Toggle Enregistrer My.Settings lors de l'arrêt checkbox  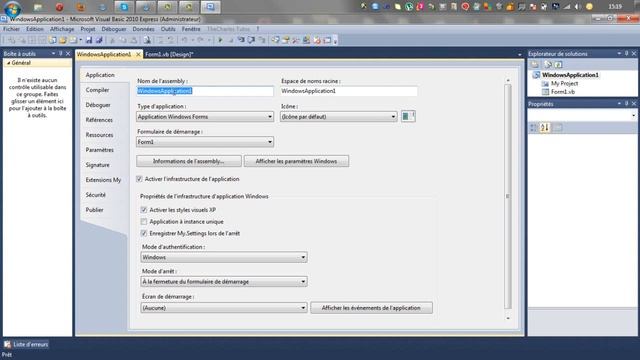(x=144, y=233)
